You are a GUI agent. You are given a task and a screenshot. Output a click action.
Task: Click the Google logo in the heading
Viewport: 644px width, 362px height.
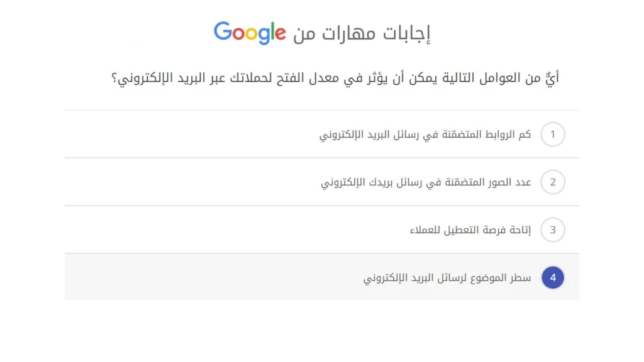coord(250,33)
